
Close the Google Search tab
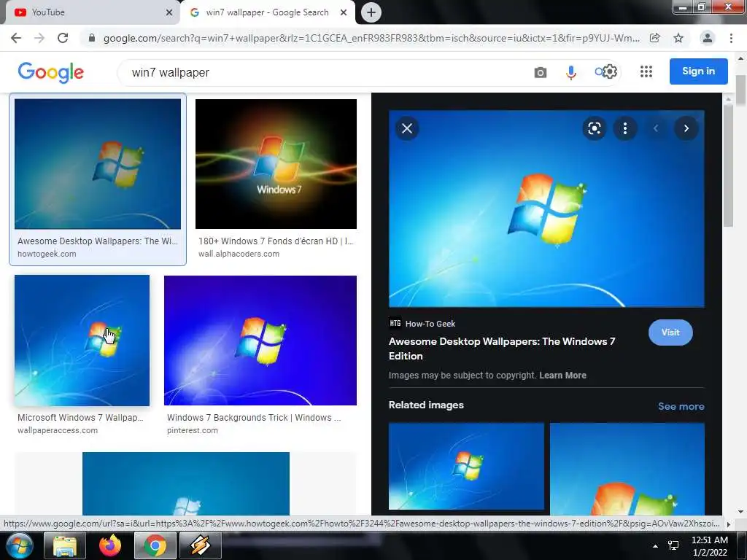click(344, 12)
